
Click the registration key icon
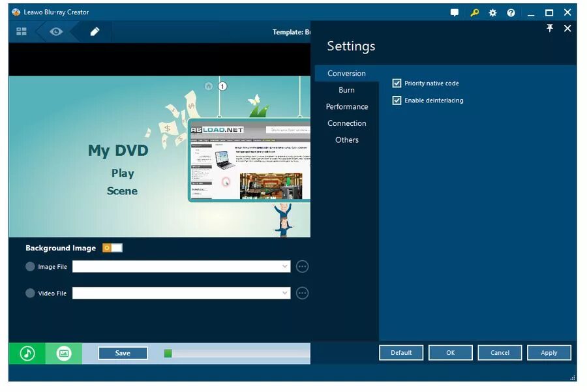coord(474,12)
